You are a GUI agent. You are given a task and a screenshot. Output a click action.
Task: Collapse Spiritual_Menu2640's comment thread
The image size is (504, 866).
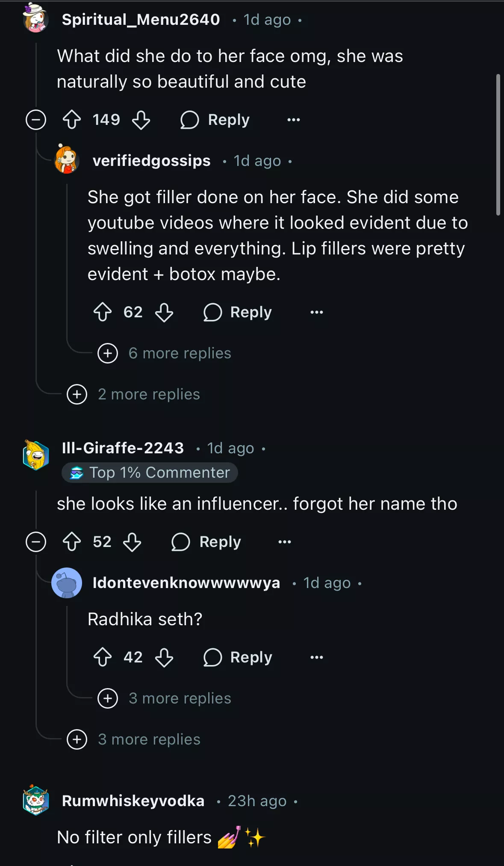(x=36, y=120)
